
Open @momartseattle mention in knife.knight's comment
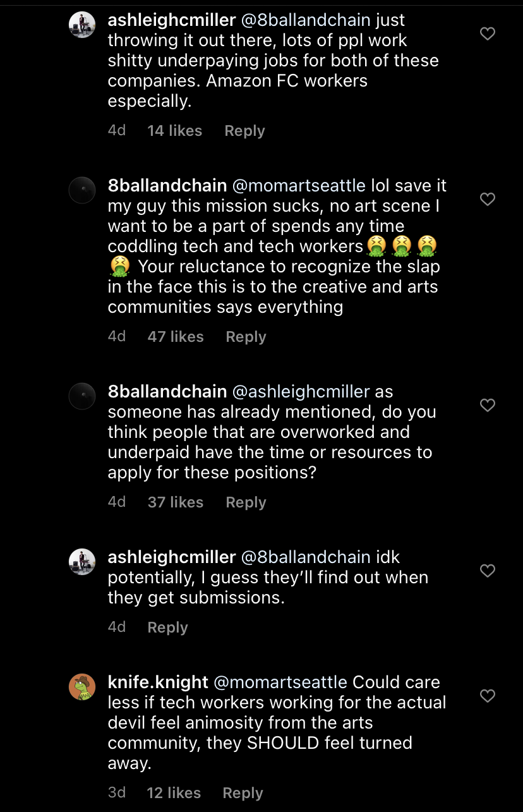[x=280, y=682]
